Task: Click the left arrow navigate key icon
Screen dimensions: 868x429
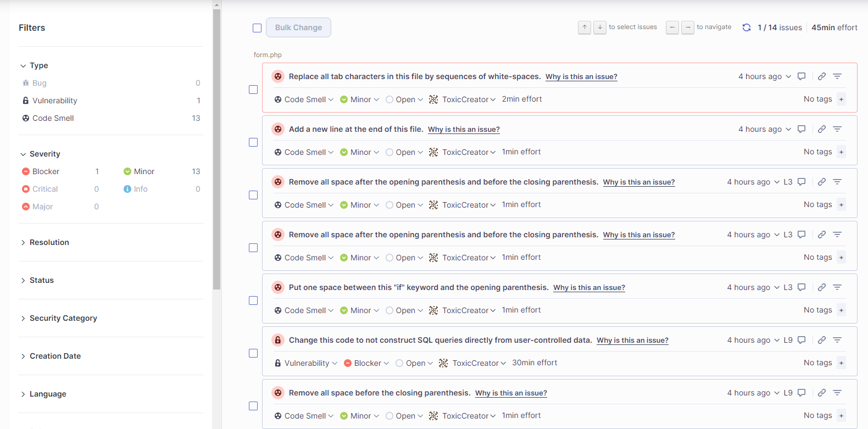Action: point(672,27)
